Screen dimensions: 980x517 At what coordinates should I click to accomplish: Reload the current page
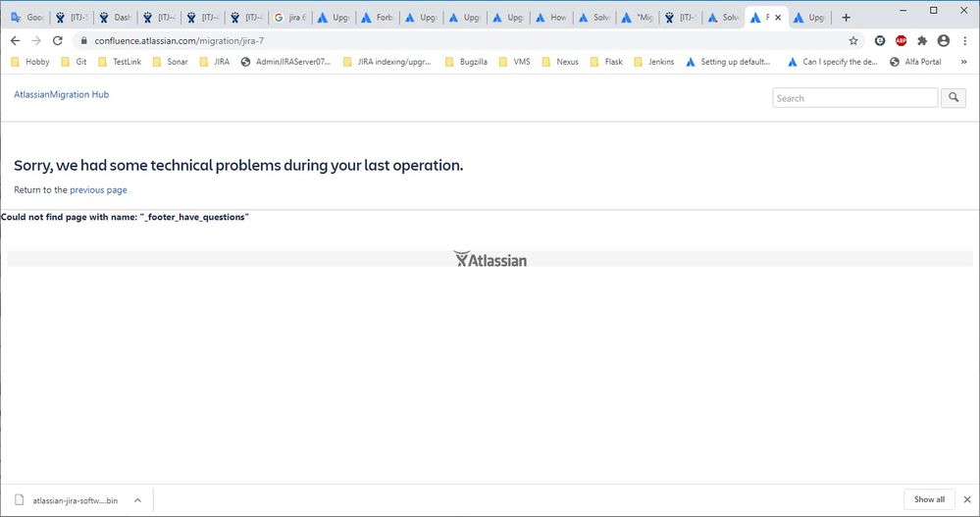click(58, 40)
